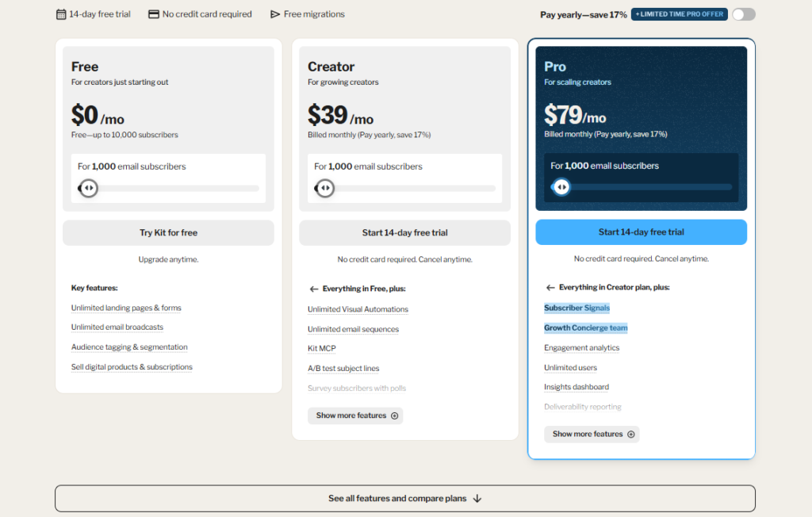
Task: Click the left arrow beside Everything in Creator plan
Action: 550,288
